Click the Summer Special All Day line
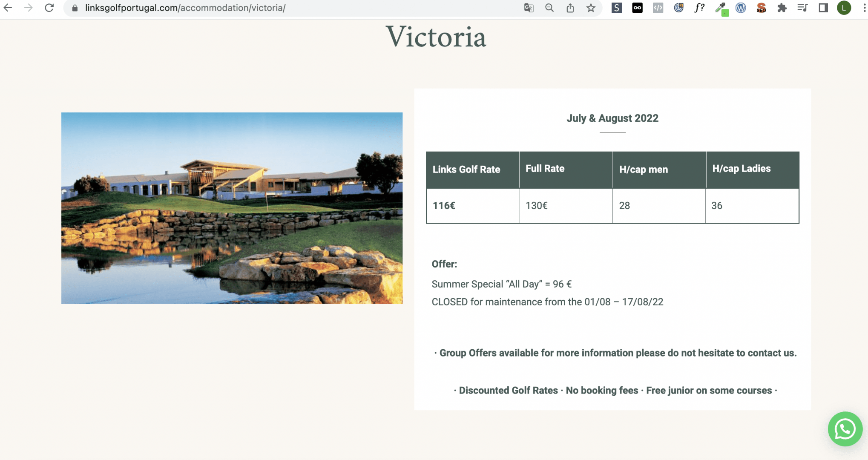This screenshot has height=460, width=868. tap(501, 284)
